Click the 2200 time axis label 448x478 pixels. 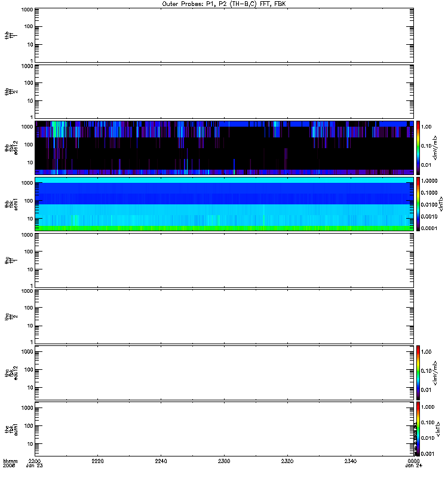35,461
